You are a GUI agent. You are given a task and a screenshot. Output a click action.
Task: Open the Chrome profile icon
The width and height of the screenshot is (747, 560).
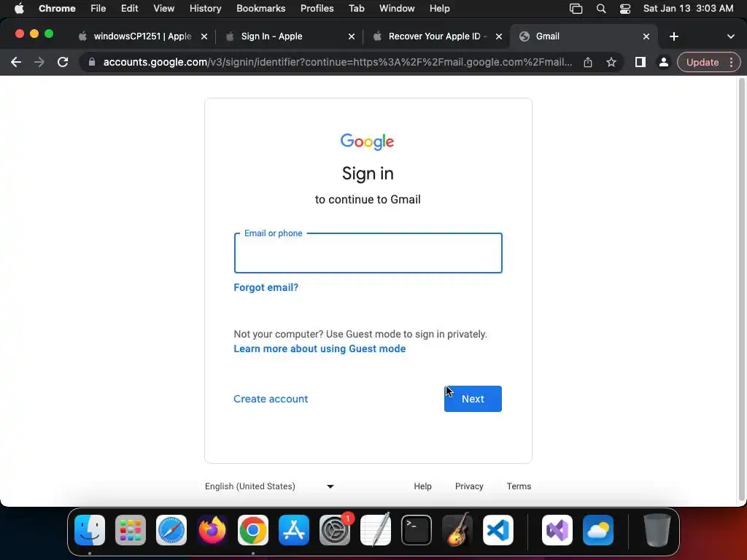[663, 62]
